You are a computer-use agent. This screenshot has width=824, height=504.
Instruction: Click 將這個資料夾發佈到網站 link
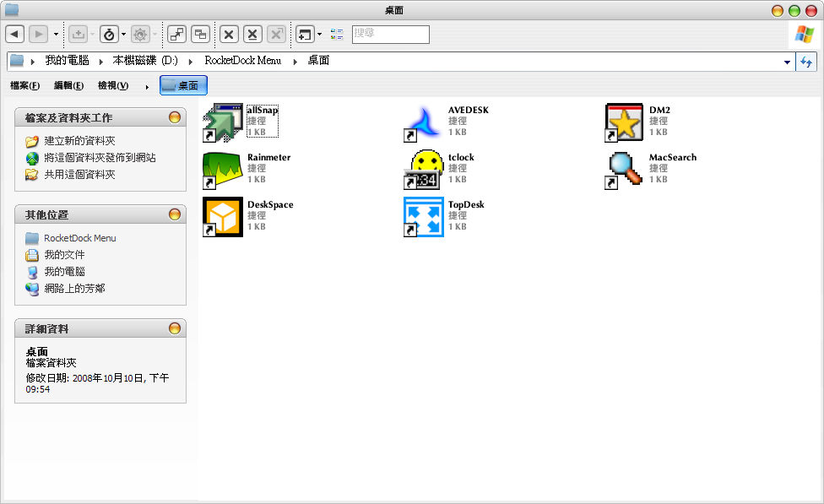point(100,158)
